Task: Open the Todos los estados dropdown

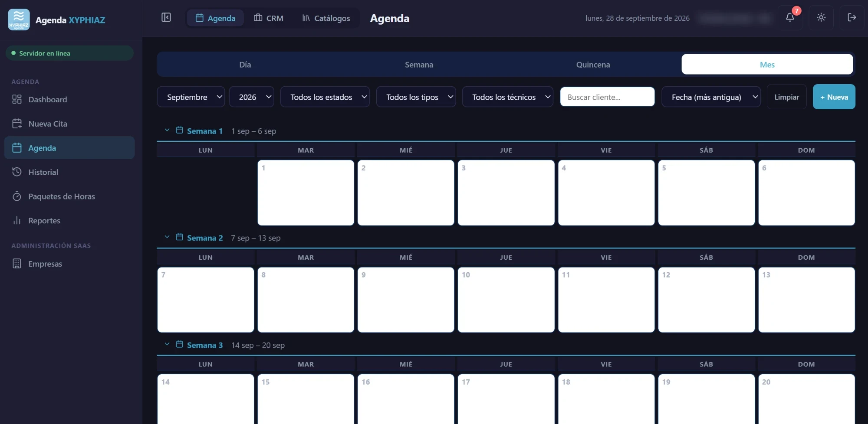Action: 325,97
